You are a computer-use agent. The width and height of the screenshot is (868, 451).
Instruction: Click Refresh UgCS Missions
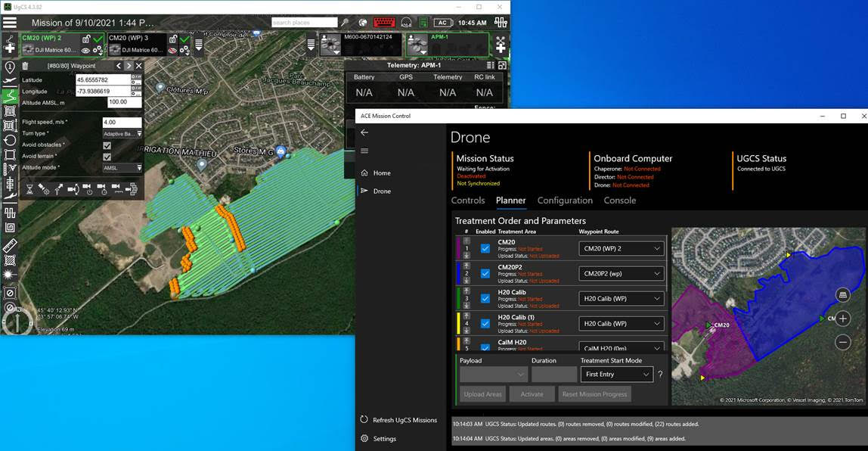click(x=398, y=420)
